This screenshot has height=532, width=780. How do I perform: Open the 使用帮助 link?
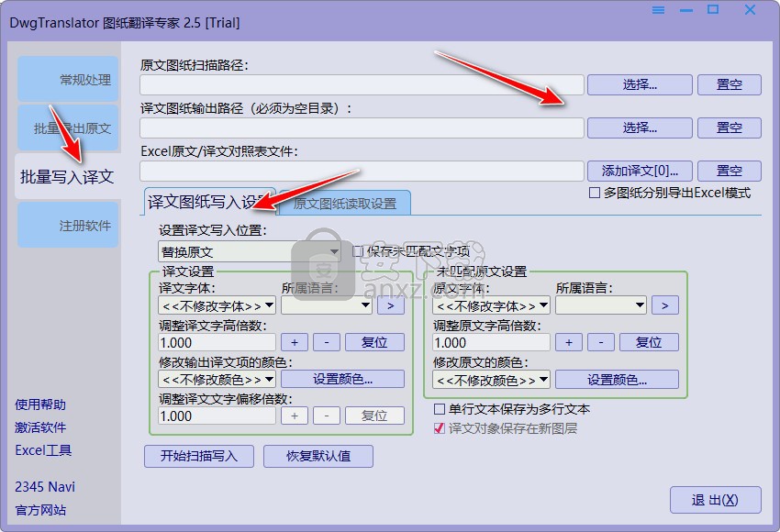pyautogui.click(x=40, y=405)
